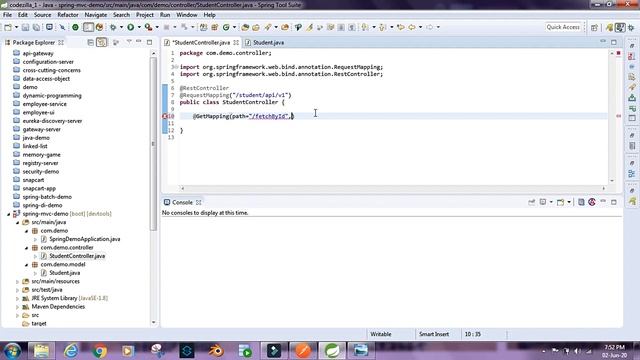
Task: Switch to the Debug perspective icon
Action: coord(631,27)
